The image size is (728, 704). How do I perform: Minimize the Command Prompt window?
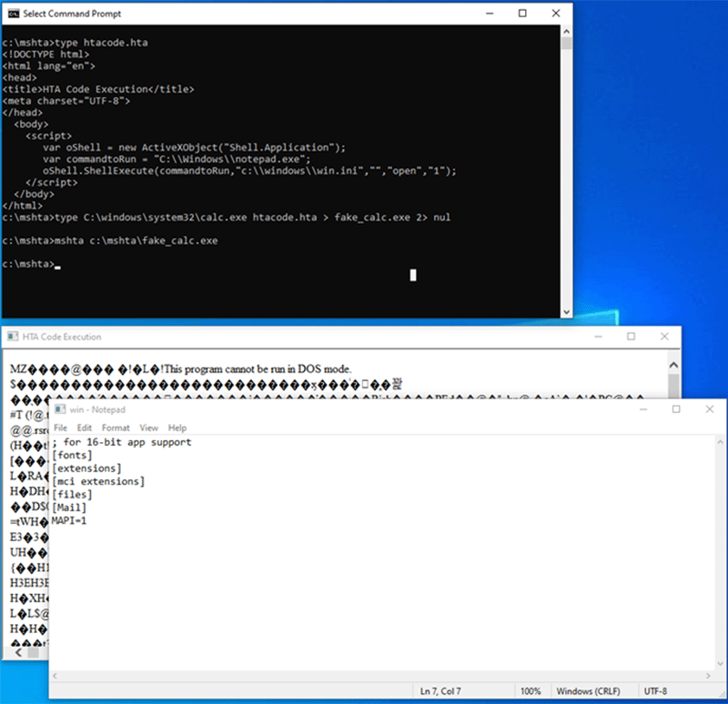tap(490, 14)
